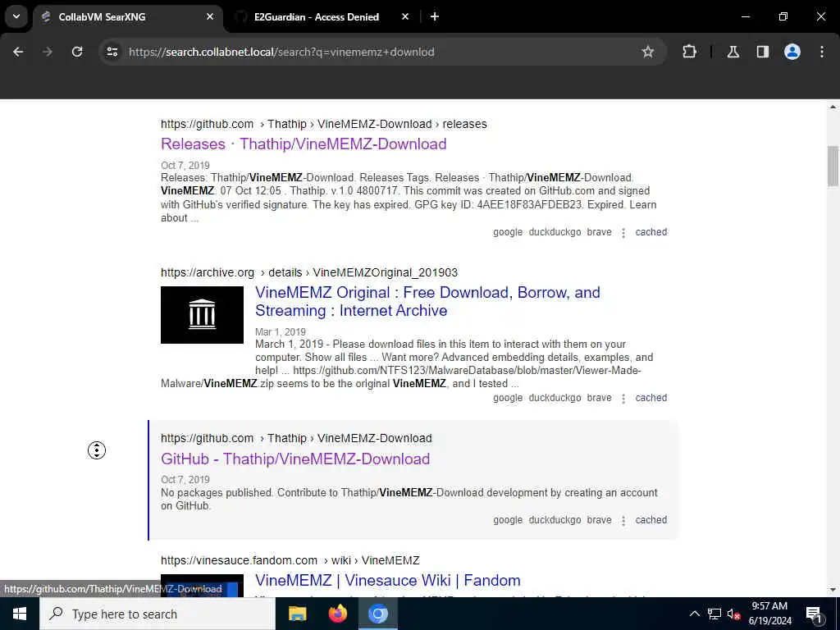Click the muted volume tray icon
The image size is (840, 630).
coord(733,614)
